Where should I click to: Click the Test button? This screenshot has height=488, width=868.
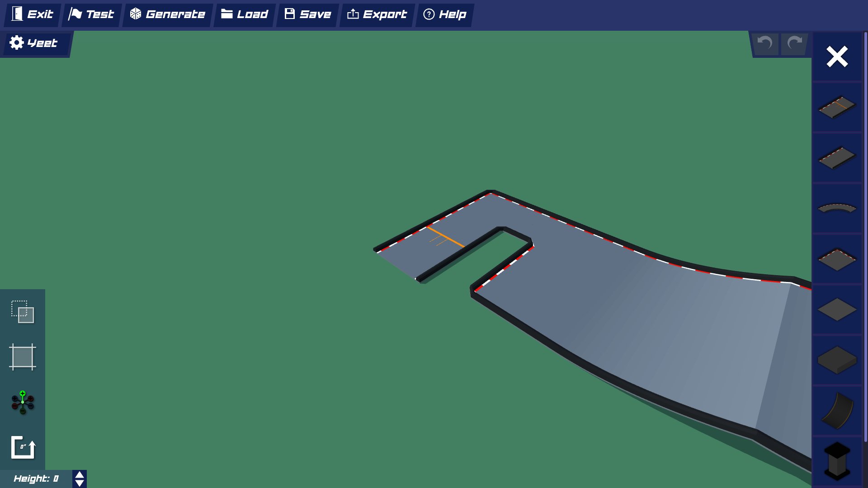[x=91, y=14]
